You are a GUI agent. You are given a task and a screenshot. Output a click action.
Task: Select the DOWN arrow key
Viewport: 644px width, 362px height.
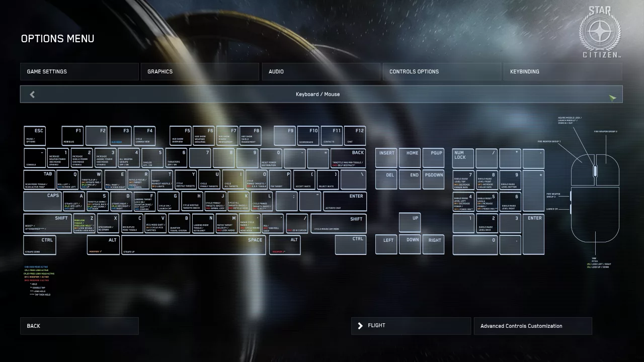pos(410,245)
